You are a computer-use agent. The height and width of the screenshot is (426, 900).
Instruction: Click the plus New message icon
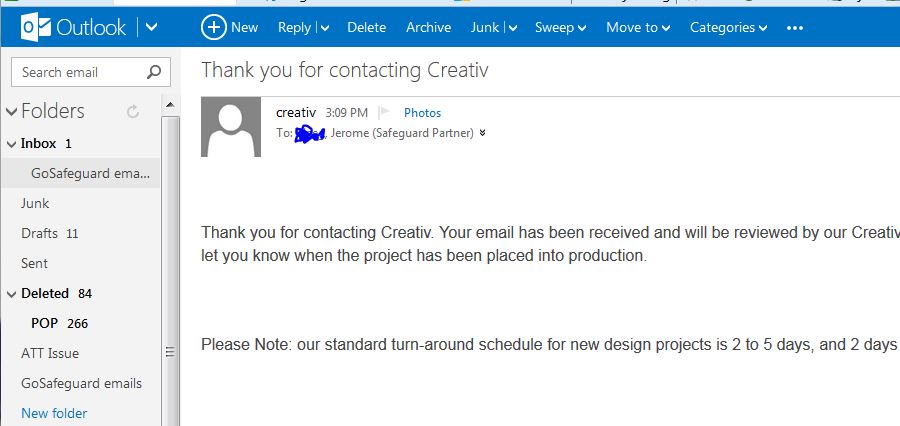tap(213, 27)
